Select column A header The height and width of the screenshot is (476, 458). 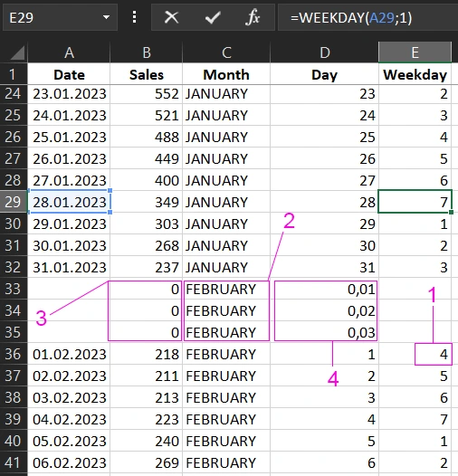(x=69, y=52)
